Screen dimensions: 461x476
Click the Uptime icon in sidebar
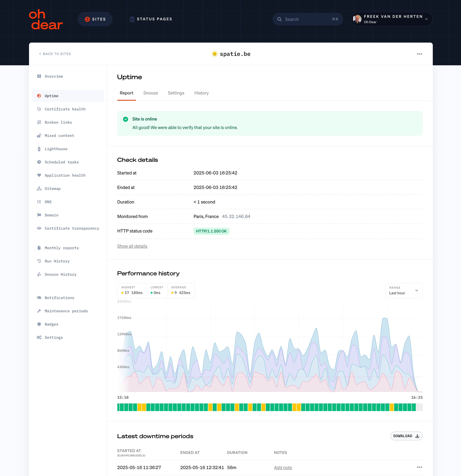(x=39, y=96)
